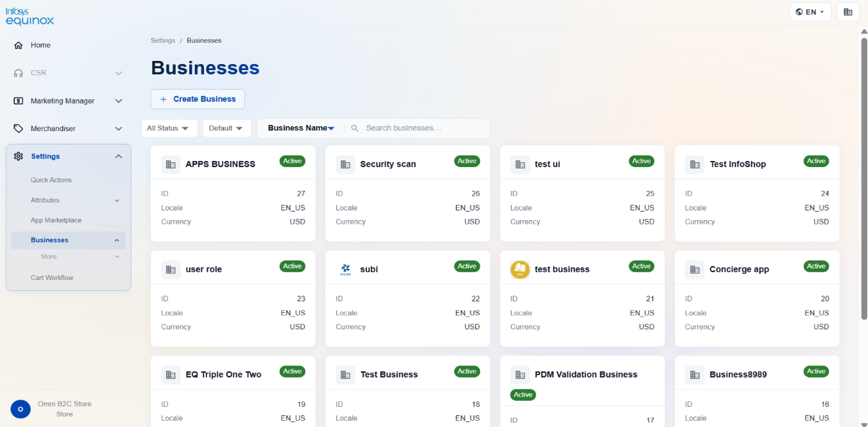Open the PDM Validation Business card title
The image size is (868, 427).
pos(586,374)
